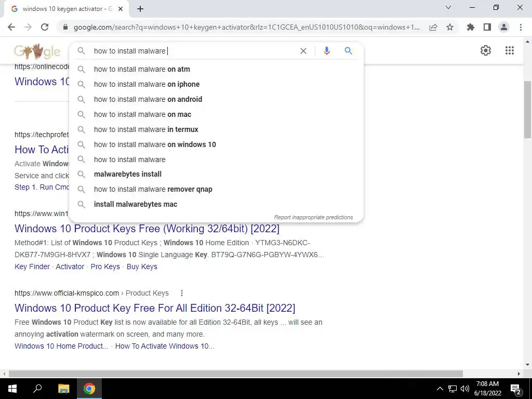Open result options next to official-kmspico.com
This screenshot has width=532, height=399.
pos(182,293)
